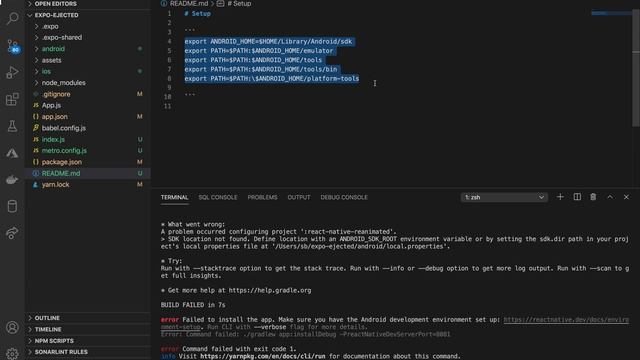Switch to the PROBLEMS tab
The height and width of the screenshot is (360, 640).
[262, 198]
